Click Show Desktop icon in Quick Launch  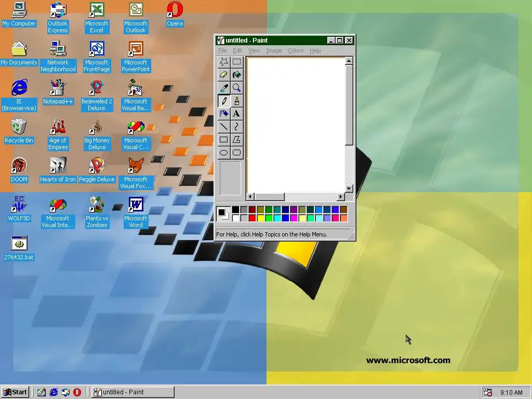(x=42, y=392)
